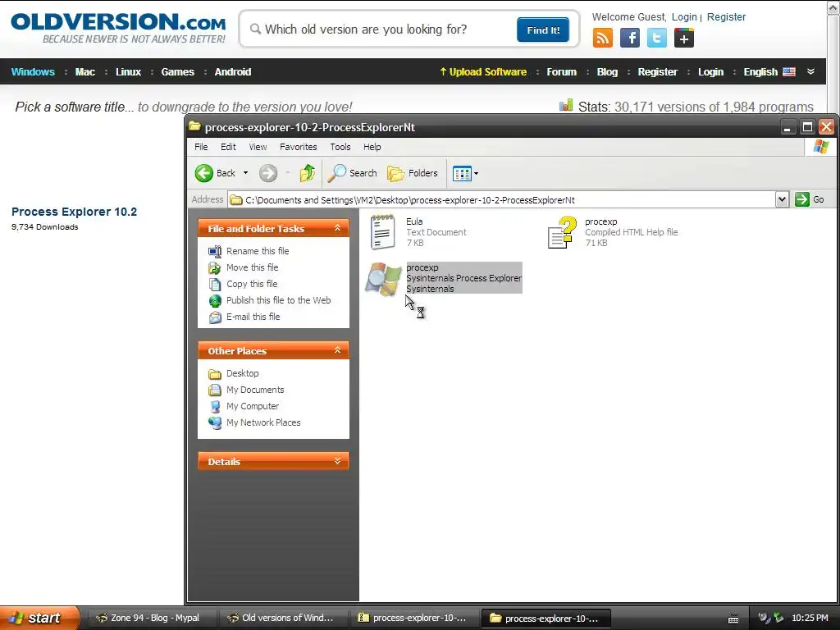Screen dimensions: 840x630
Task: Expand the Details panel
Action: (337, 461)
